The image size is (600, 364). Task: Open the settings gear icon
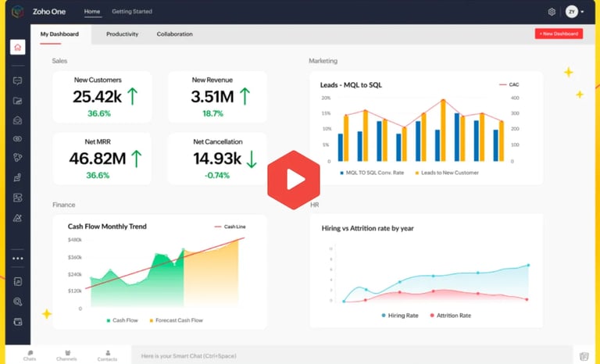[552, 12]
